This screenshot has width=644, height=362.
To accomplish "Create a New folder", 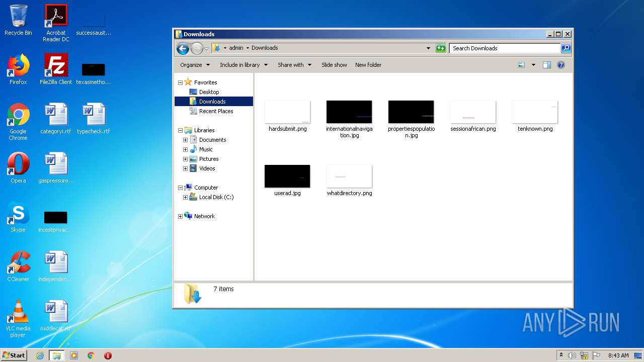I will (x=368, y=65).
